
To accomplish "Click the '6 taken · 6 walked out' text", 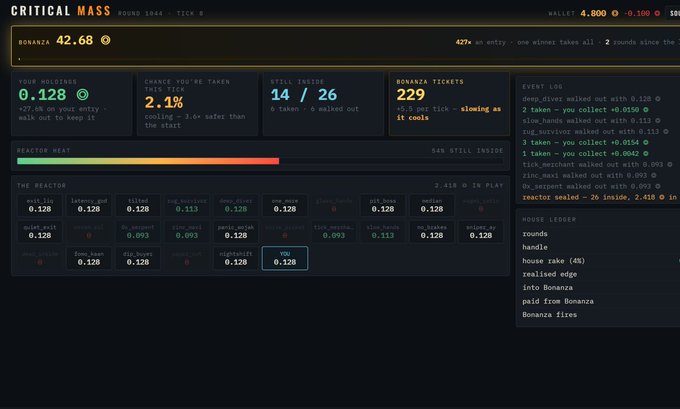I will 315,109.
